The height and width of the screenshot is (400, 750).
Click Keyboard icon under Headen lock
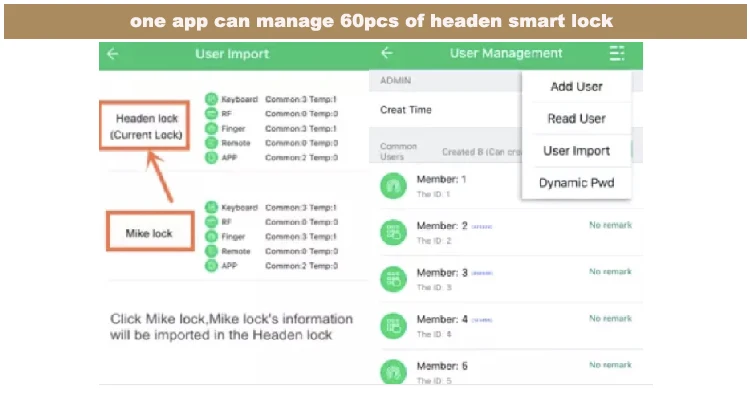click(211, 99)
